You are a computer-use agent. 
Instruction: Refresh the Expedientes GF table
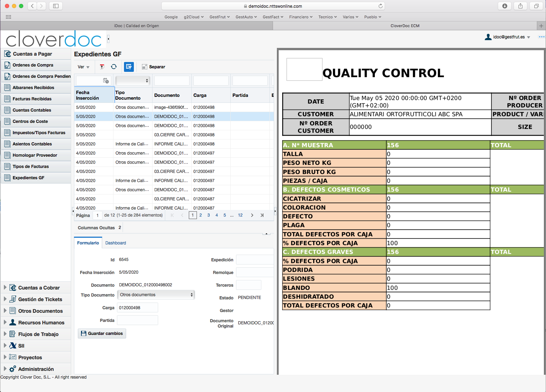tap(114, 67)
